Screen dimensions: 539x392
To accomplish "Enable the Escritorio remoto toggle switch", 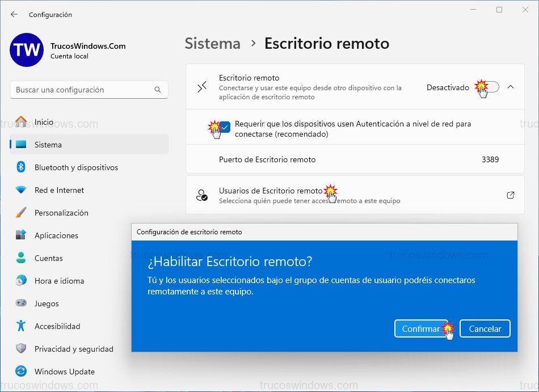I will (x=486, y=86).
